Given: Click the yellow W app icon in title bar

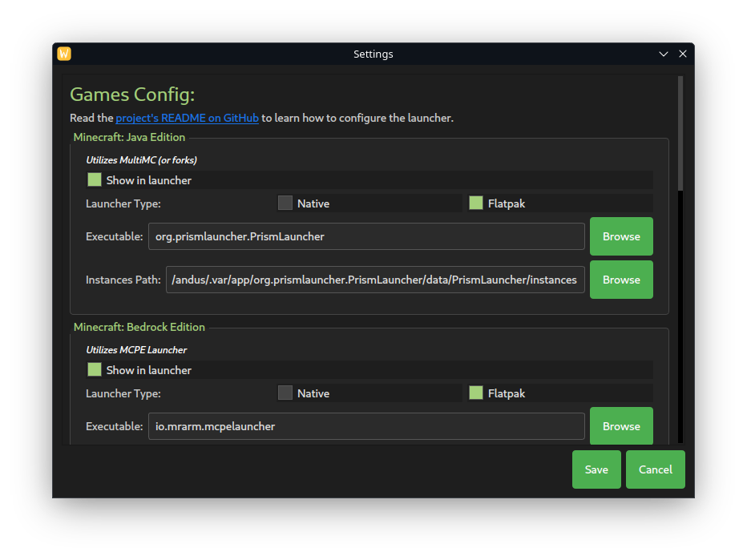Looking at the screenshot, I should pos(64,54).
